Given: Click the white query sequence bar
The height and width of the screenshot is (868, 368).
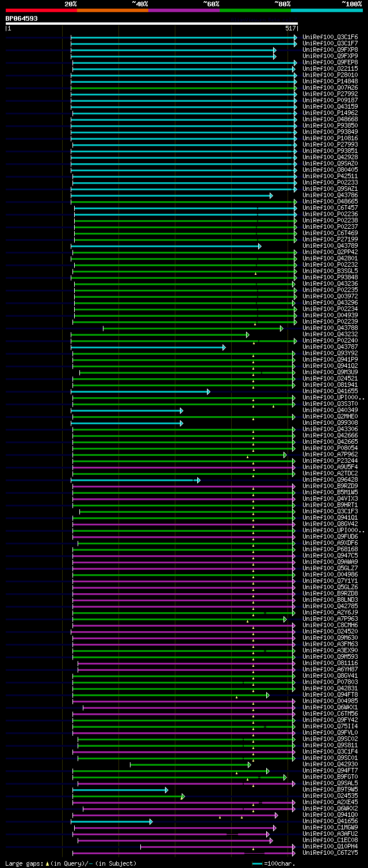Looking at the screenshot, I should [x=151, y=24].
